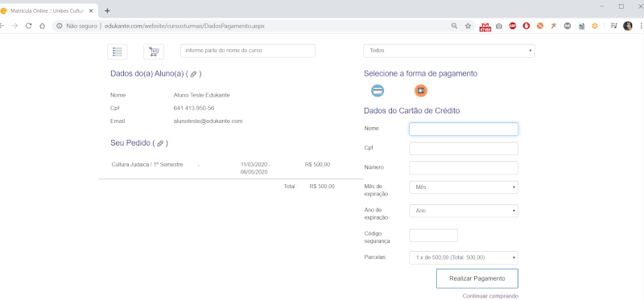Click the 'Aluno Teste Edukante' name text

pos(202,95)
